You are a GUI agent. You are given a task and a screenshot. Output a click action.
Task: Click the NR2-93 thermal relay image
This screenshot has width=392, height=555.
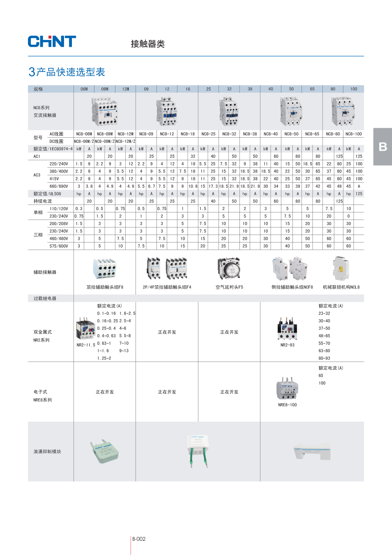pos(287,328)
